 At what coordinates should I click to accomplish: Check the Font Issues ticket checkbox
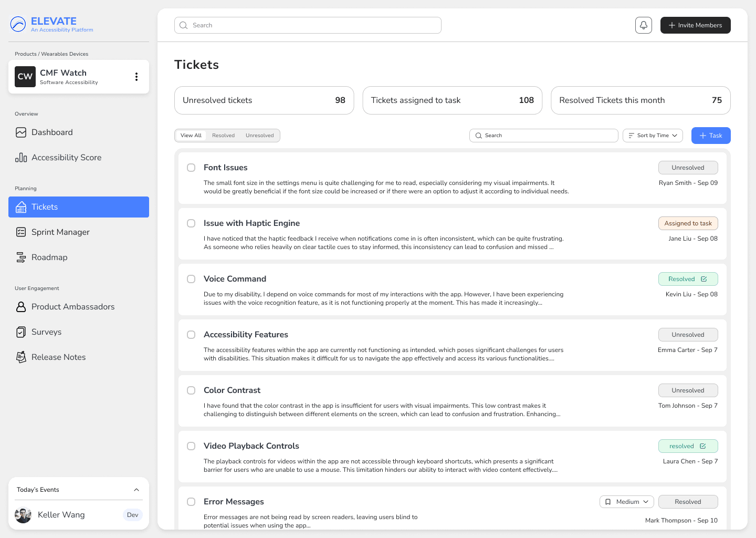pos(191,168)
